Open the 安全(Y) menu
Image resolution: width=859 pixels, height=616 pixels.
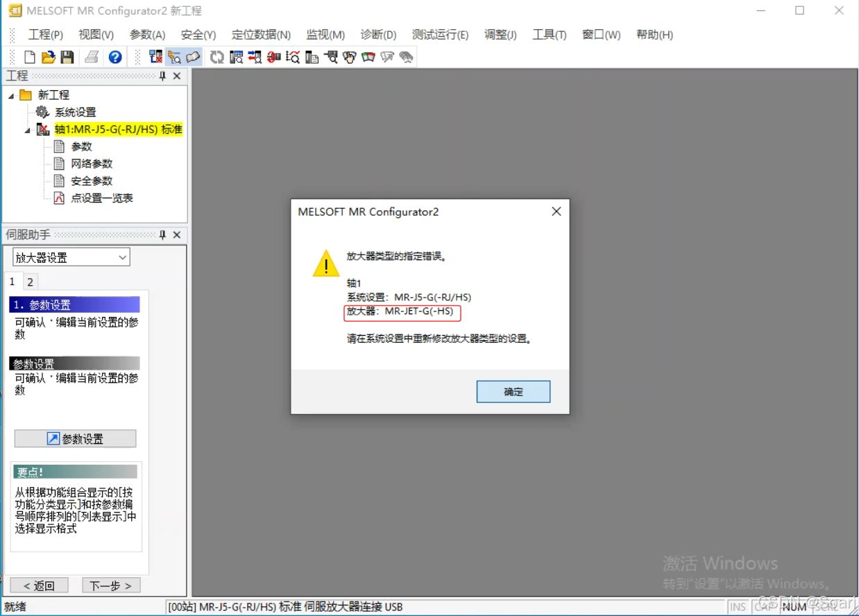pos(198,35)
